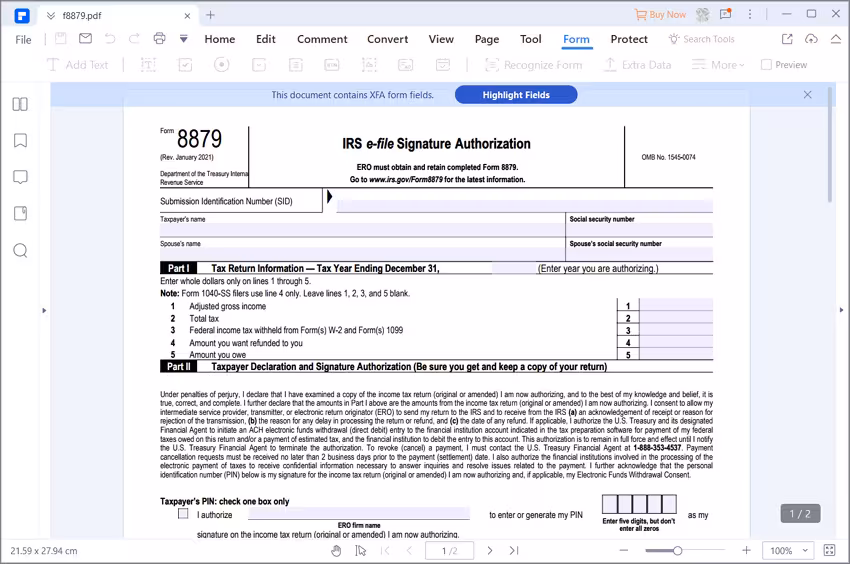
Task: Click the Save icon in the quick toolbar
Action: coord(61,39)
